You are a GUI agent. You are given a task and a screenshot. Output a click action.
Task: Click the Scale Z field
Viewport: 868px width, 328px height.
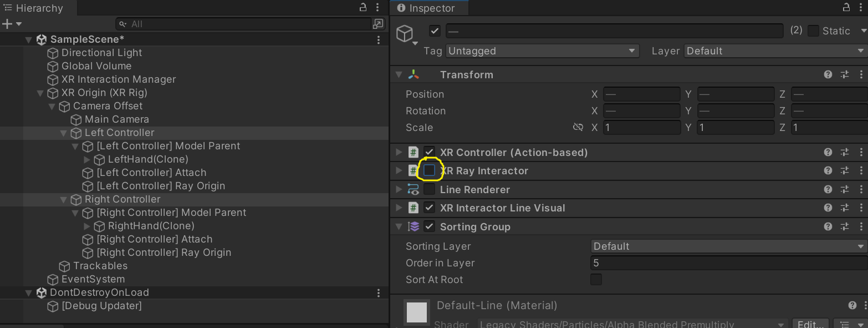coord(830,127)
